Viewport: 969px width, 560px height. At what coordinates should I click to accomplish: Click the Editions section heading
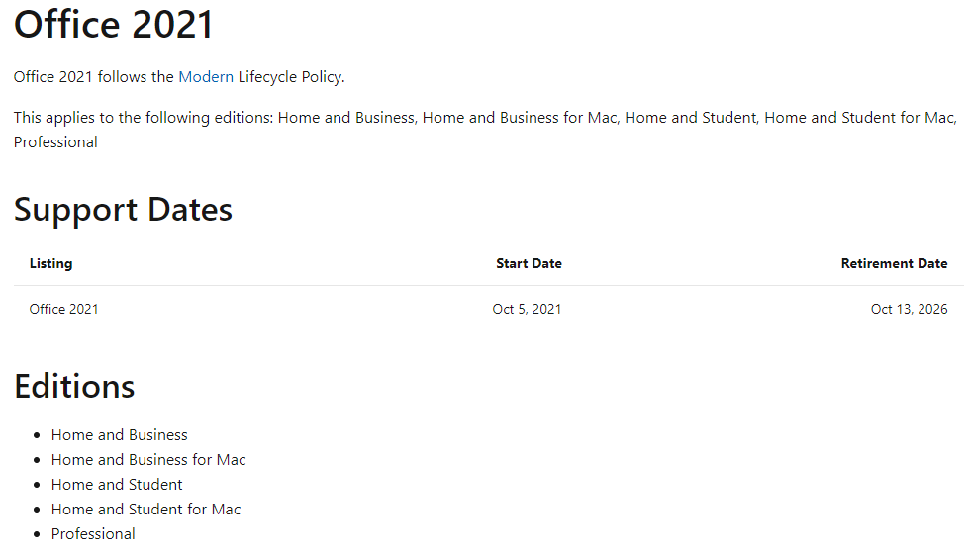coord(74,387)
